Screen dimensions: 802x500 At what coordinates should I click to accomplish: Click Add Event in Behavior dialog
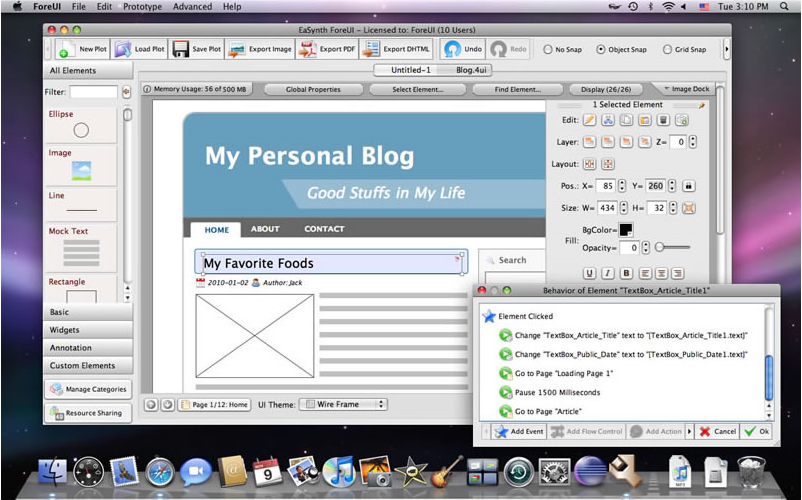pos(519,431)
